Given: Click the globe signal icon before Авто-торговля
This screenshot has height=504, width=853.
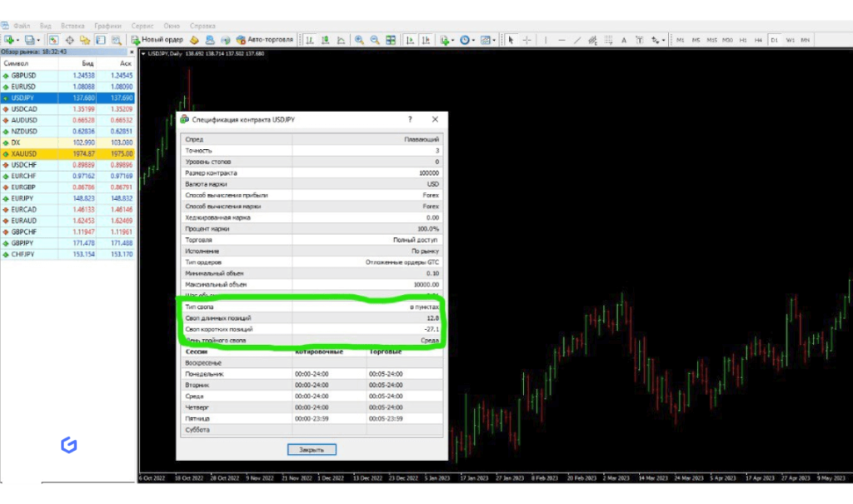Looking at the screenshot, I should click(225, 40).
